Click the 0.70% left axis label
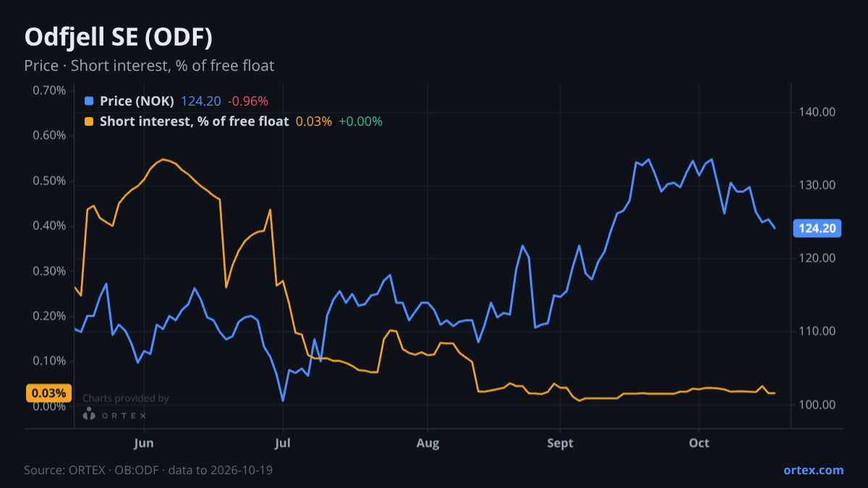This screenshot has width=868, height=488. 49,90
